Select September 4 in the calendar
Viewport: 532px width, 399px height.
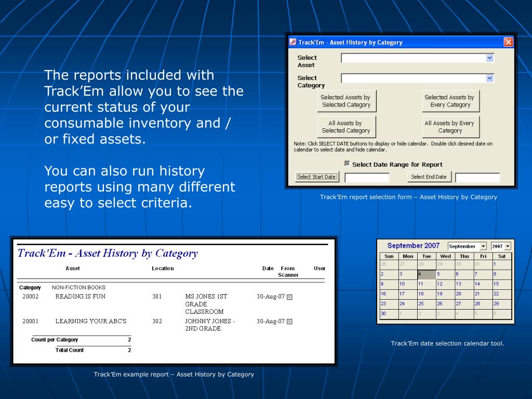(427, 274)
